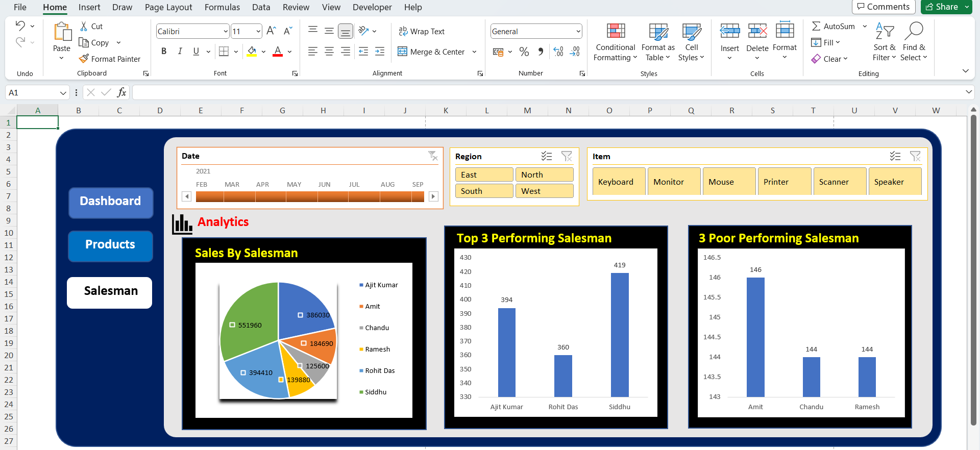Screen dimensions: 980x450
Task: Click the Undo arrow icon
Action: point(20,26)
